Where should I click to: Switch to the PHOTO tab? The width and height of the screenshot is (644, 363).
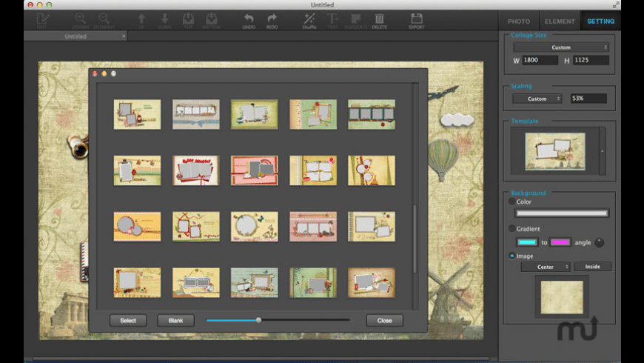coord(519,21)
